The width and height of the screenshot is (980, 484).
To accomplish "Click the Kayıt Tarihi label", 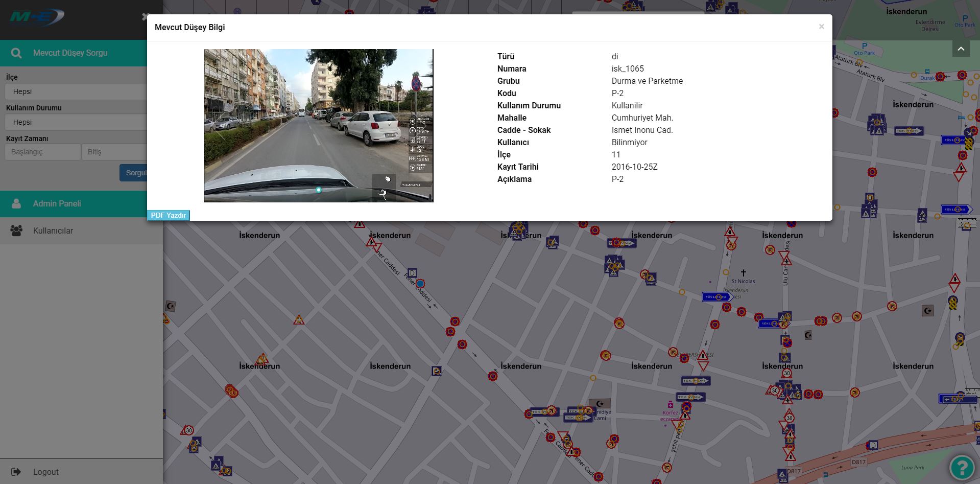I will point(518,167).
